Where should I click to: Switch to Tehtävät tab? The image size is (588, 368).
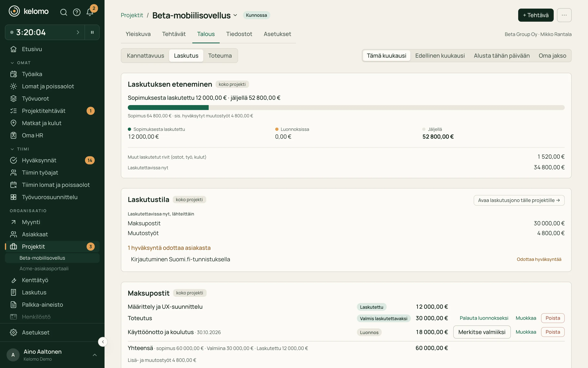tap(174, 34)
